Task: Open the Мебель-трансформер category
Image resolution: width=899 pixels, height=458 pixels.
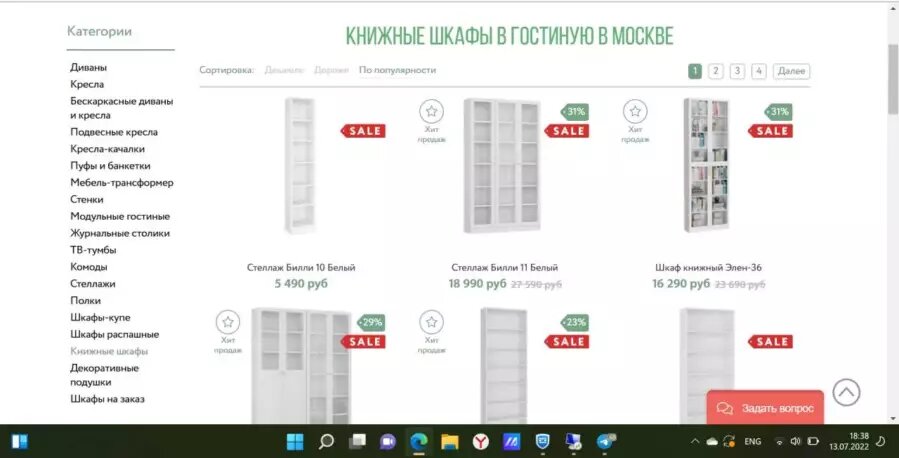Action: click(x=122, y=183)
